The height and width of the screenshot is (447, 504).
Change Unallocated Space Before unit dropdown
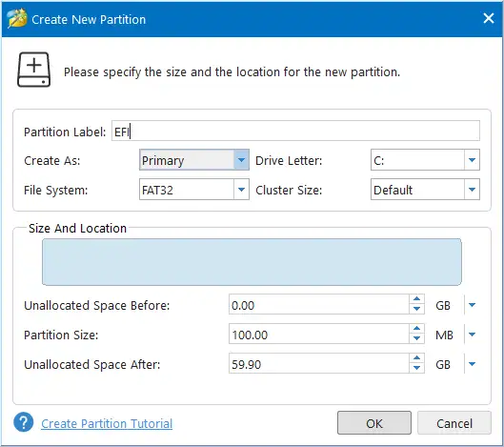pyautogui.click(x=472, y=305)
